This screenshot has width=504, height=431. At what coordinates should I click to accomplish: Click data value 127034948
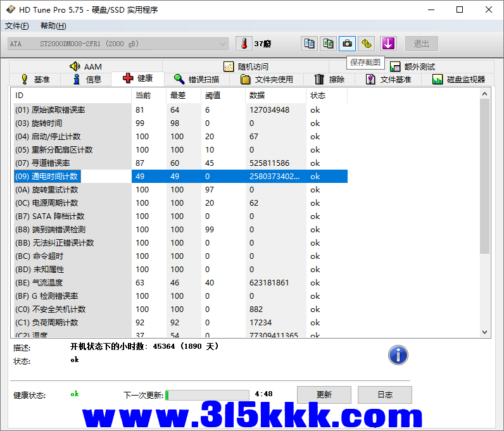point(269,110)
